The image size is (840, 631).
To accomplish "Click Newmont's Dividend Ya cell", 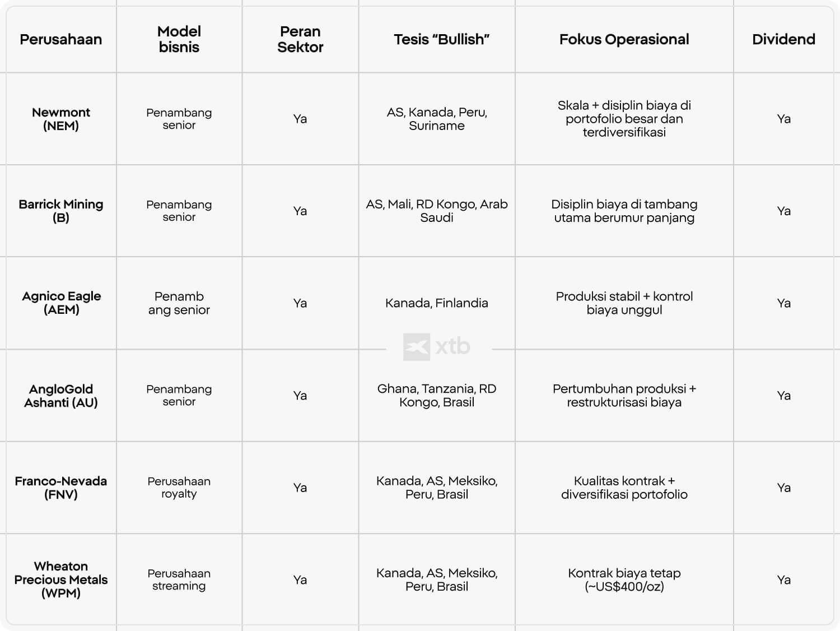I will pyautogui.click(x=784, y=119).
